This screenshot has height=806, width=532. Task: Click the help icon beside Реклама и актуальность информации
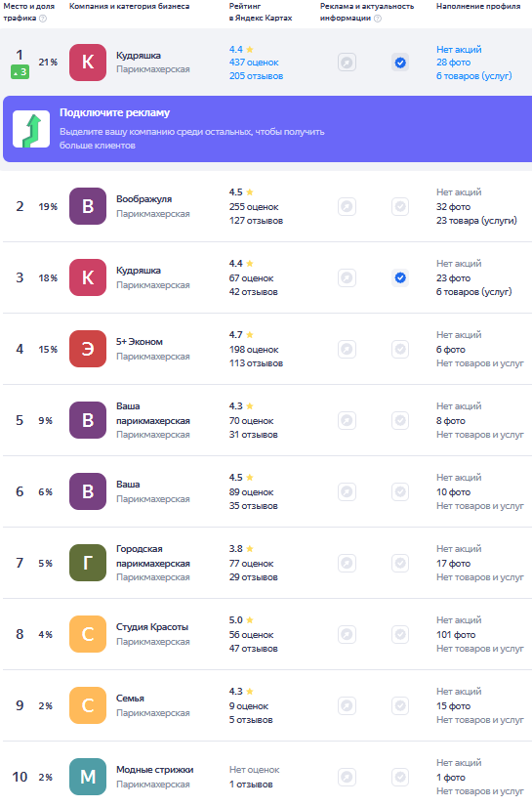(x=378, y=19)
